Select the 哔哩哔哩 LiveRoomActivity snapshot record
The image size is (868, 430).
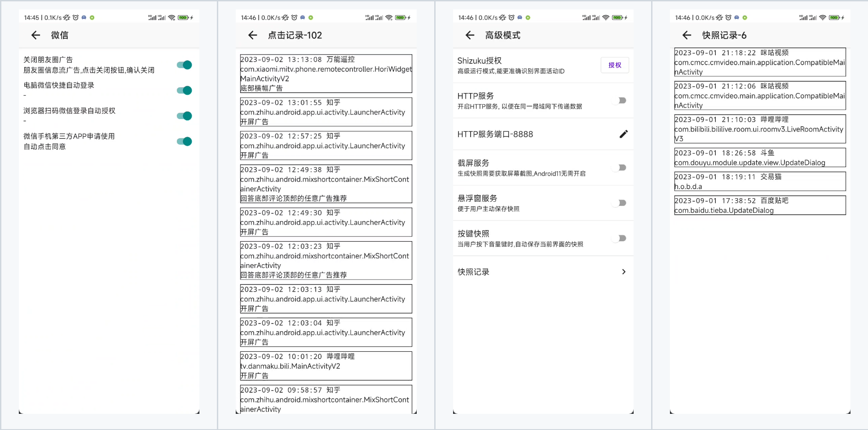click(x=760, y=129)
